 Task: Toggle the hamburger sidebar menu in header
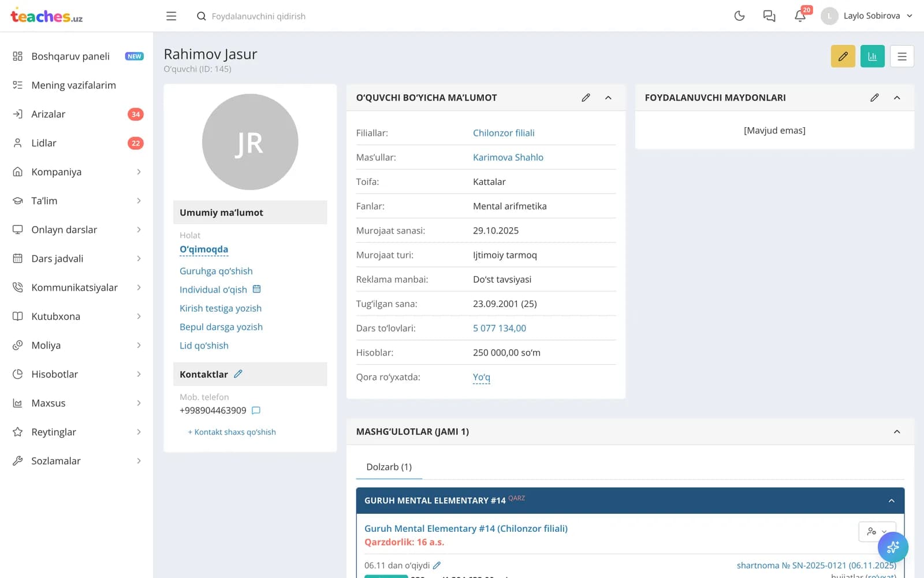click(x=171, y=16)
